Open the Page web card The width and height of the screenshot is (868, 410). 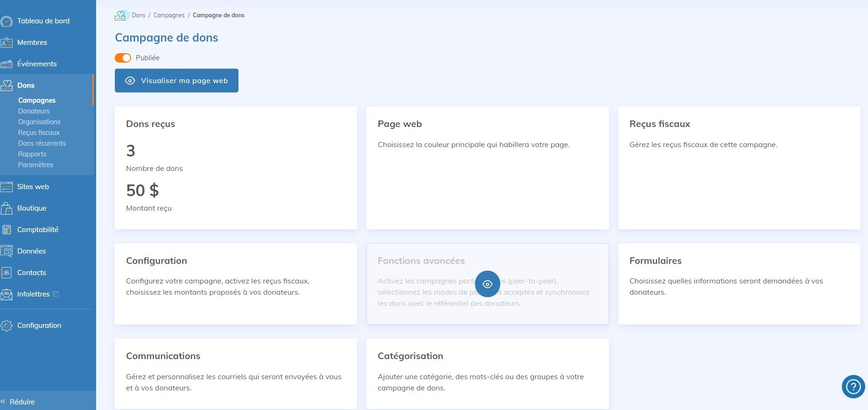pyautogui.click(x=487, y=168)
